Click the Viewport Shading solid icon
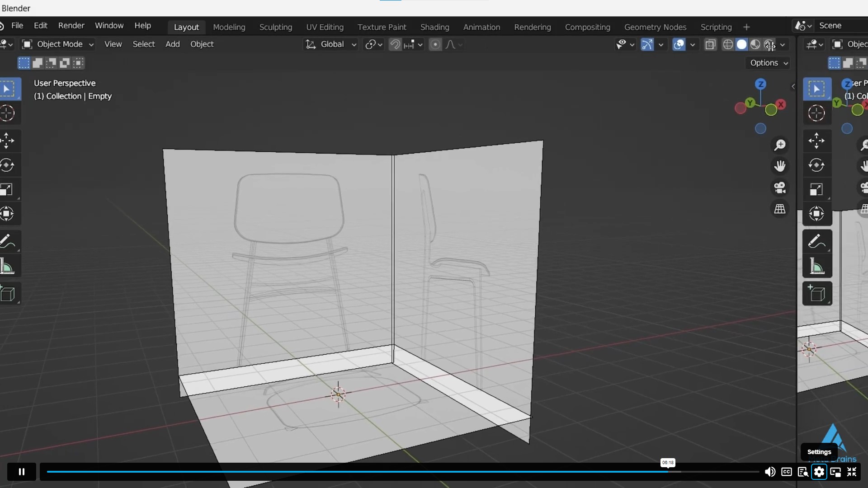 741,45
